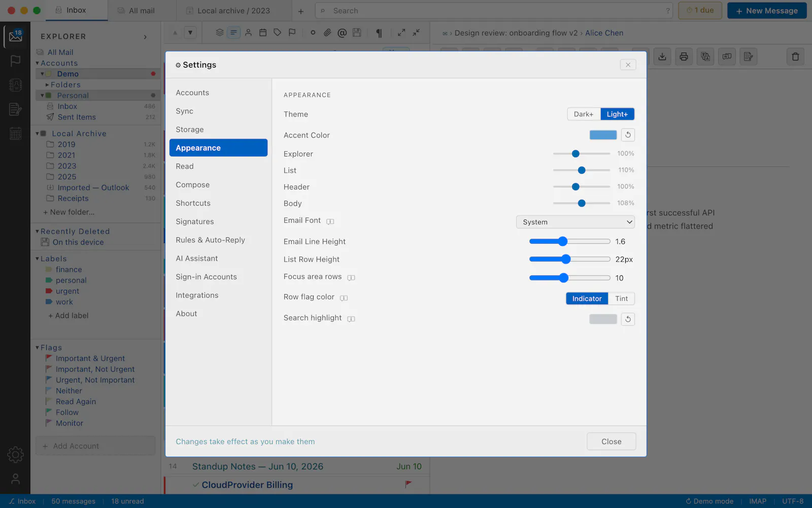Open settings gear in activity bar
Image resolution: width=812 pixels, height=508 pixels.
[15, 455]
